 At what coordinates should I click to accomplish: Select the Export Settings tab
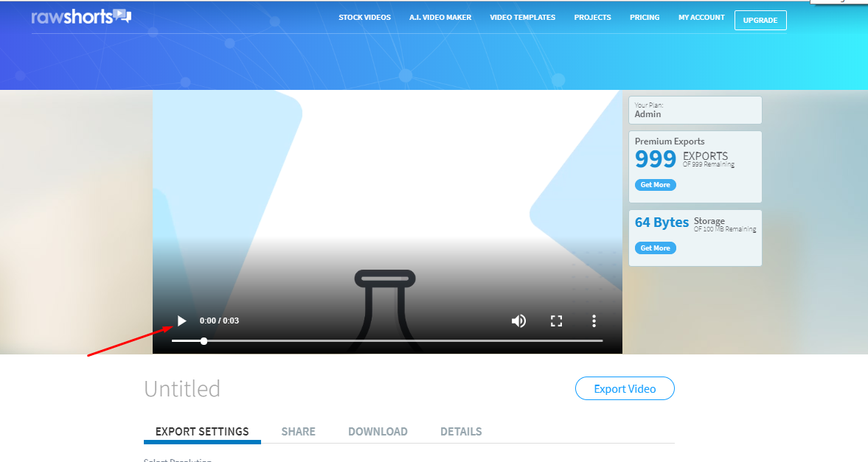tap(202, 432)
